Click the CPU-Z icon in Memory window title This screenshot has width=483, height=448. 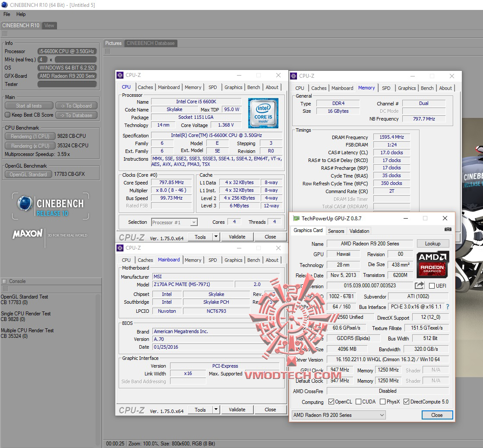coord(294,76)
